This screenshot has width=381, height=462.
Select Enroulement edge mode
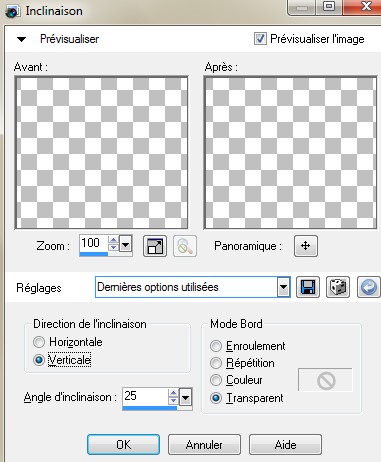(x=216, y=346)
